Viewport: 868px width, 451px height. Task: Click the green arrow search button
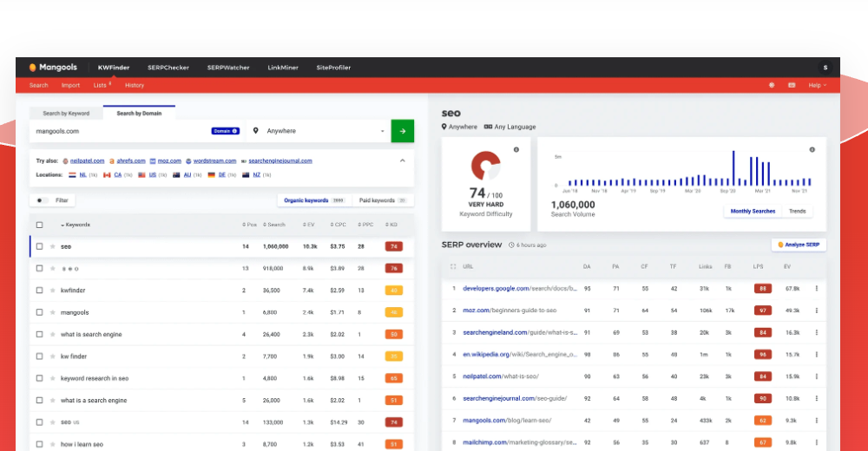(403, 131)
